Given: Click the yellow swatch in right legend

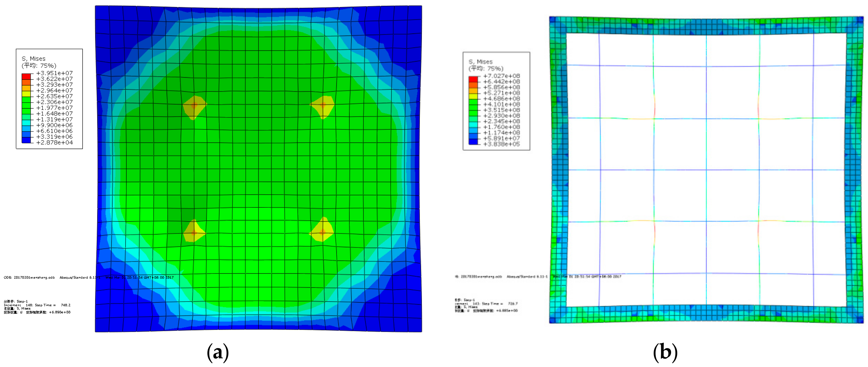Looking at the screenshot, I should pyautogui.click(x=473, y=96).
